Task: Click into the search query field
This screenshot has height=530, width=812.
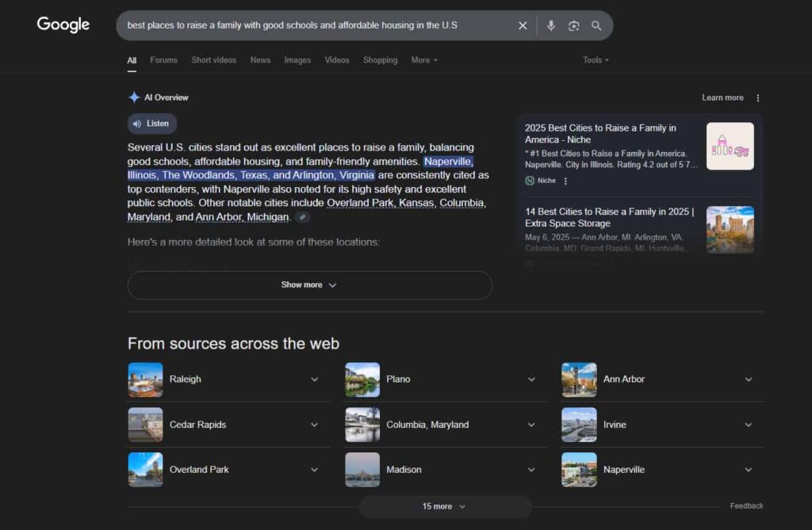Action: 316,25
